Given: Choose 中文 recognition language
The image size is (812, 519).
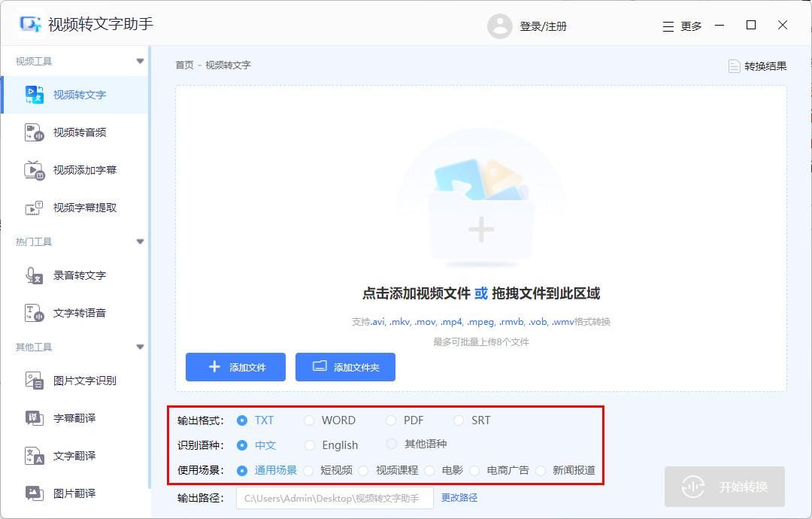Looking at the screenshot, I should tap(242, 445).
